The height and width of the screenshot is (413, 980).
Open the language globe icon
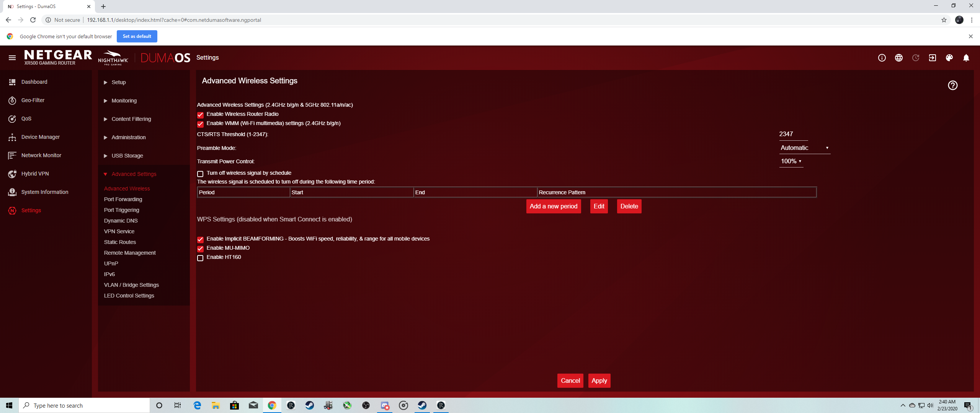pyautogui.click(x=898, y=58)
